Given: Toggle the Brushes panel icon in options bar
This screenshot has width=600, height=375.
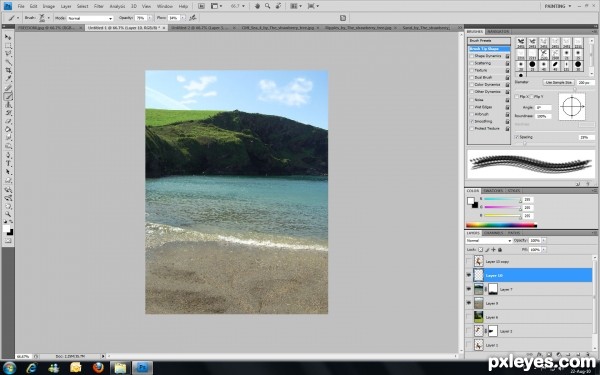Looking at the screenshot, I should coord(343,18).
